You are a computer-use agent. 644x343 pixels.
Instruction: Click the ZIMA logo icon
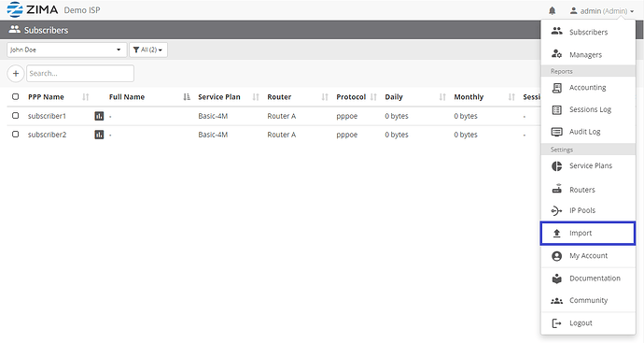click(x=15, y=9)
